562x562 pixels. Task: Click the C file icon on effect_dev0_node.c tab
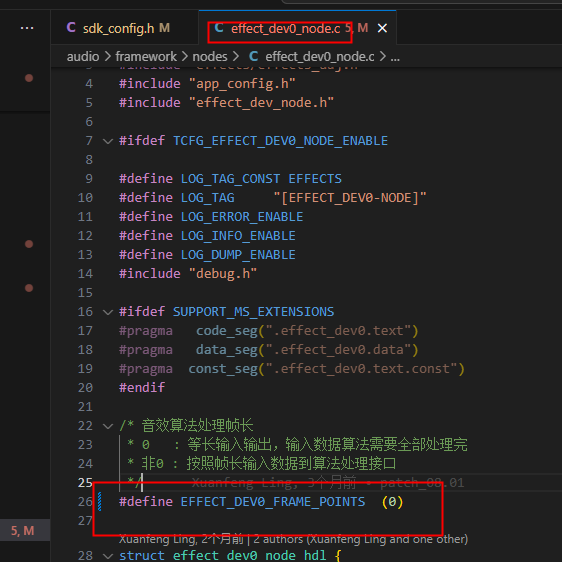click(219, 28)
